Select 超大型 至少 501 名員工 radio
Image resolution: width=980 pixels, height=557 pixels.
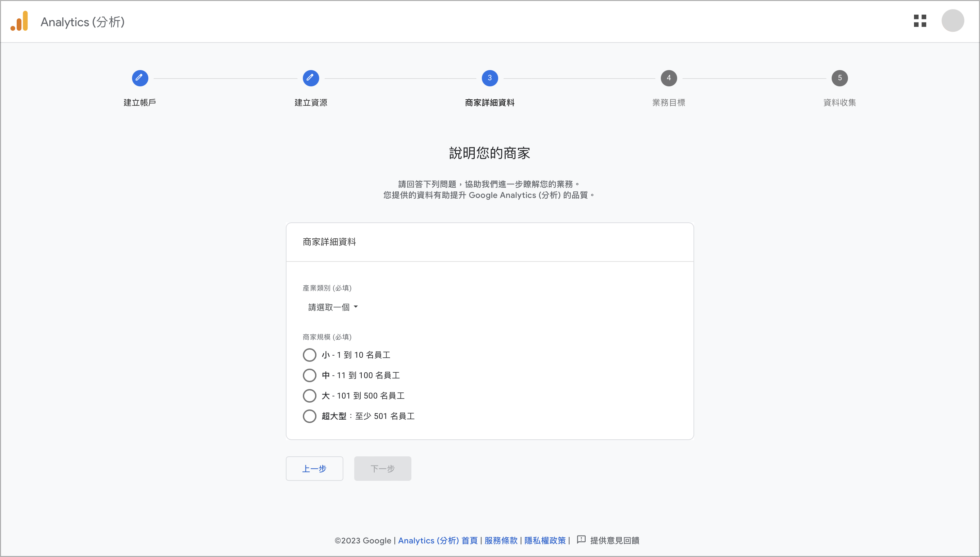309,416
